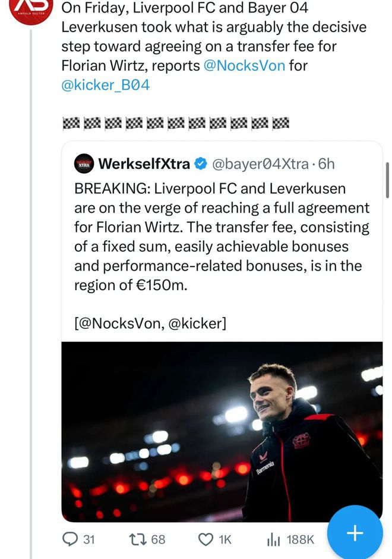The height and width of the screenshot is (559, 392).
Task: Click the 6h timestamp on quoted tweet
Action: (327, 164)
